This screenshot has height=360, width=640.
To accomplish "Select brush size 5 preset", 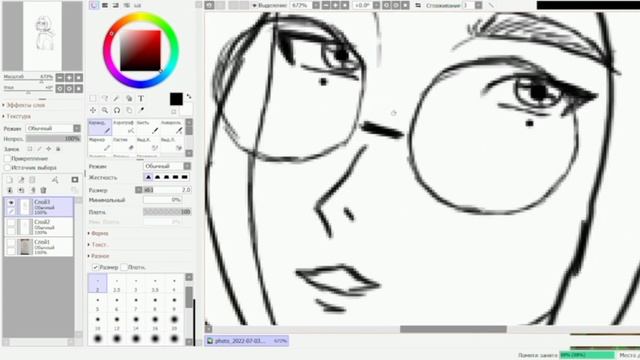I will point(98,303).
